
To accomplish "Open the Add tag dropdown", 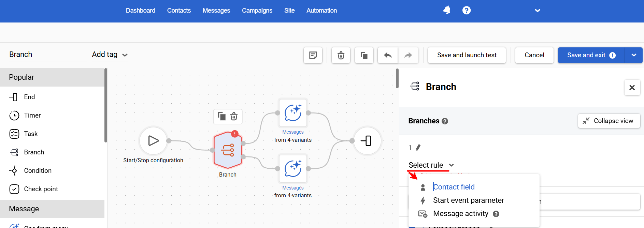I will [x=110, y=55].
